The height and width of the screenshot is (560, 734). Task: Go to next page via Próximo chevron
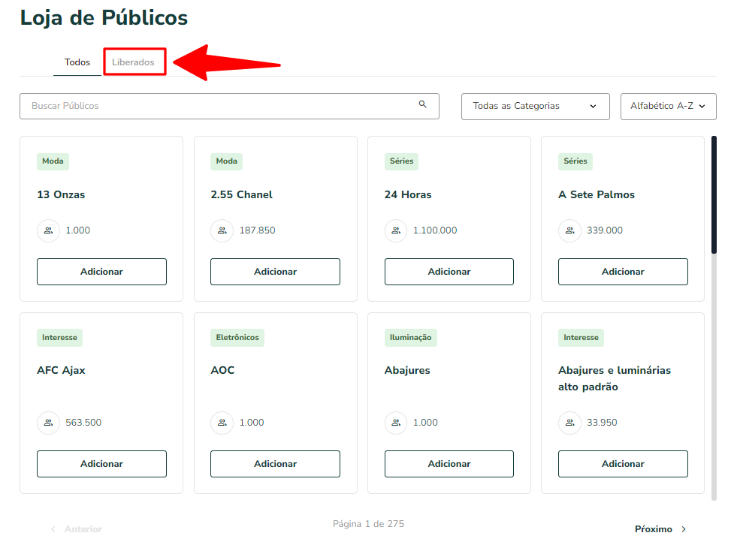tap(684, 529)
